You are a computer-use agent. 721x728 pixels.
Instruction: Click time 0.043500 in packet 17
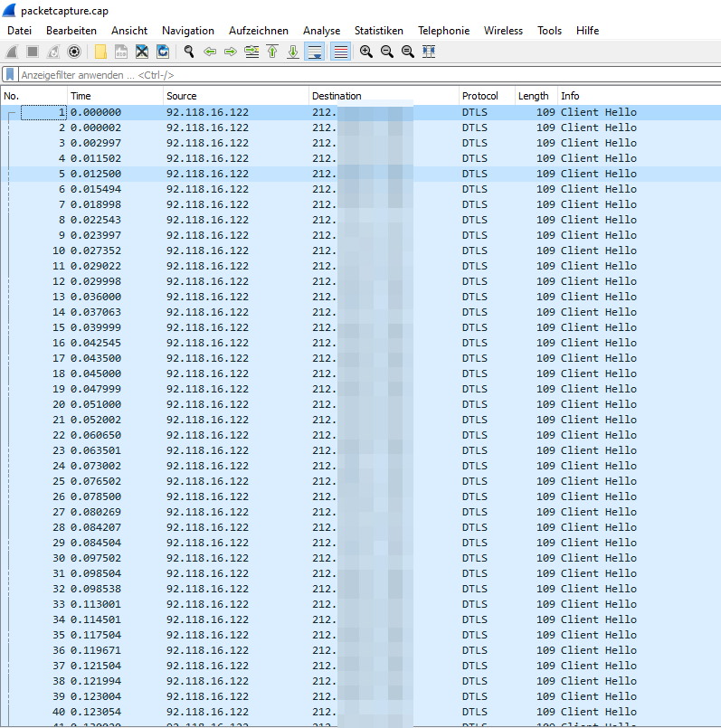pos(96,358)
